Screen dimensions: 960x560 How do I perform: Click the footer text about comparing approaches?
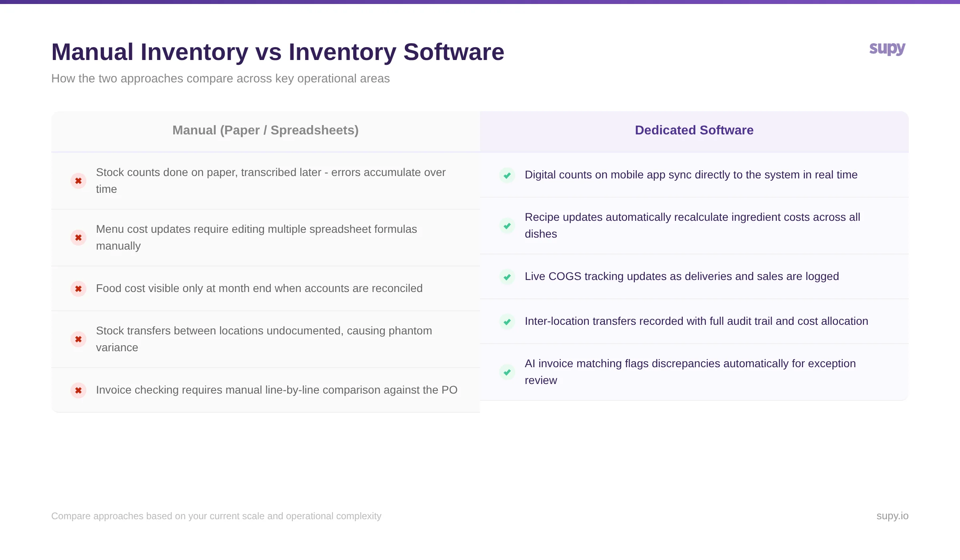point(216,516)
